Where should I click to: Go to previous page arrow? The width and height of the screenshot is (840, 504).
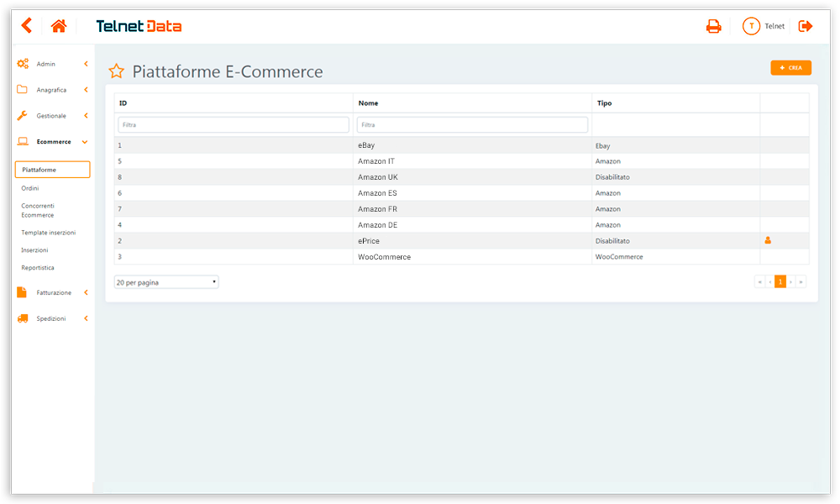pos(769,281)
